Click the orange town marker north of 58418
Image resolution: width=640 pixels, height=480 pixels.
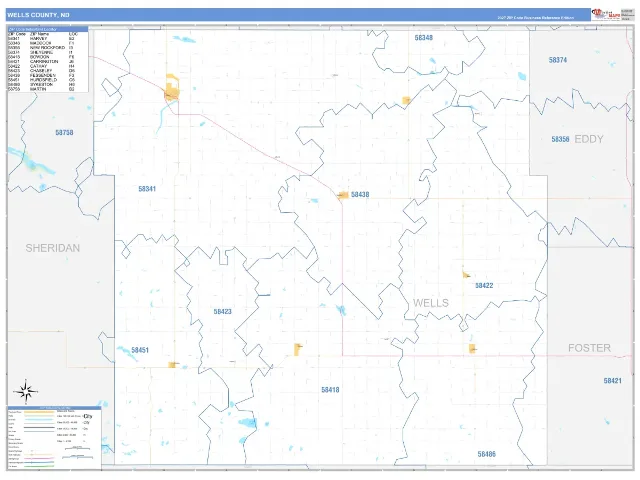(298, 349)
